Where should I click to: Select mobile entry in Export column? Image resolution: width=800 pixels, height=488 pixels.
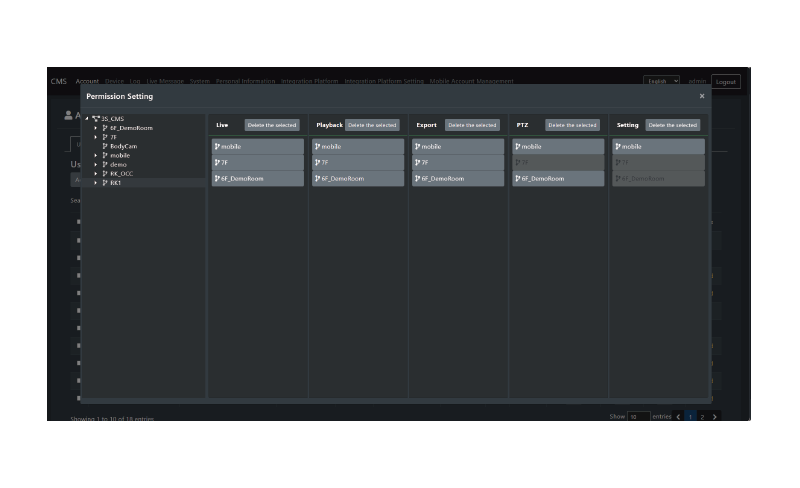pyautogui.click(x=458, y=147)
